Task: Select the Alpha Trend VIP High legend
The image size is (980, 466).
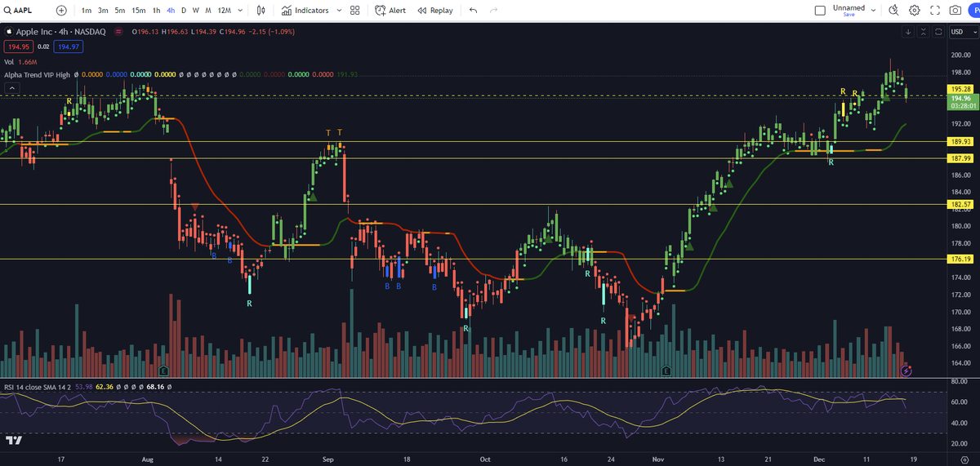Action: 35,74
